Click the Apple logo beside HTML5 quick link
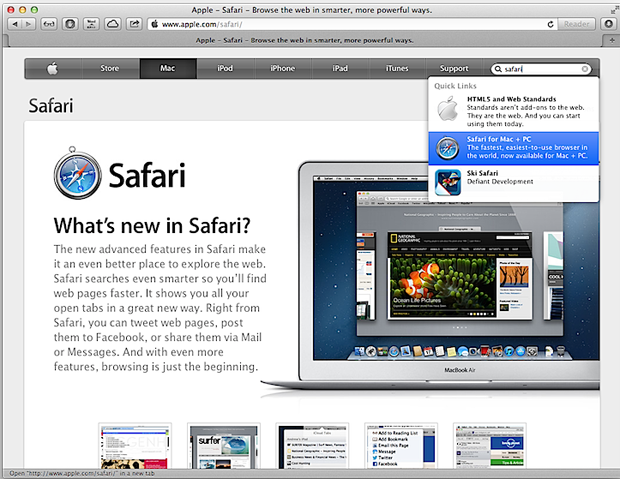This screenshot has height=479, width=620. point(448,108)
